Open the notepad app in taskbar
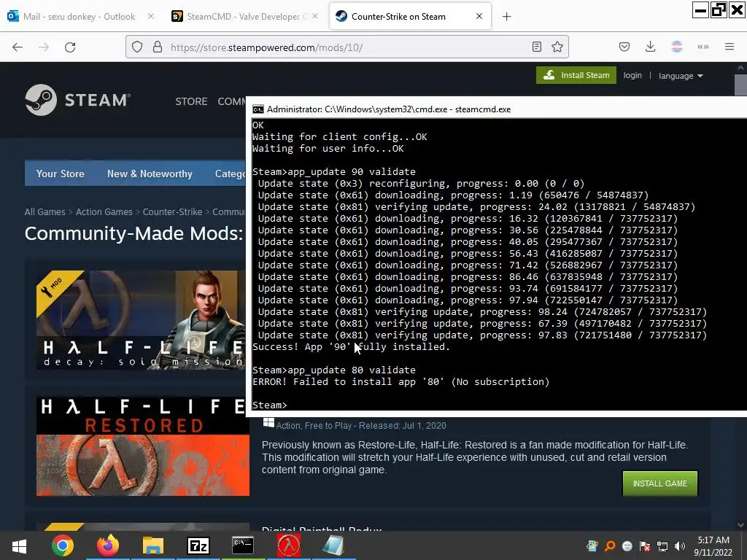The image size is (747, 560). [x=333, y=545]
